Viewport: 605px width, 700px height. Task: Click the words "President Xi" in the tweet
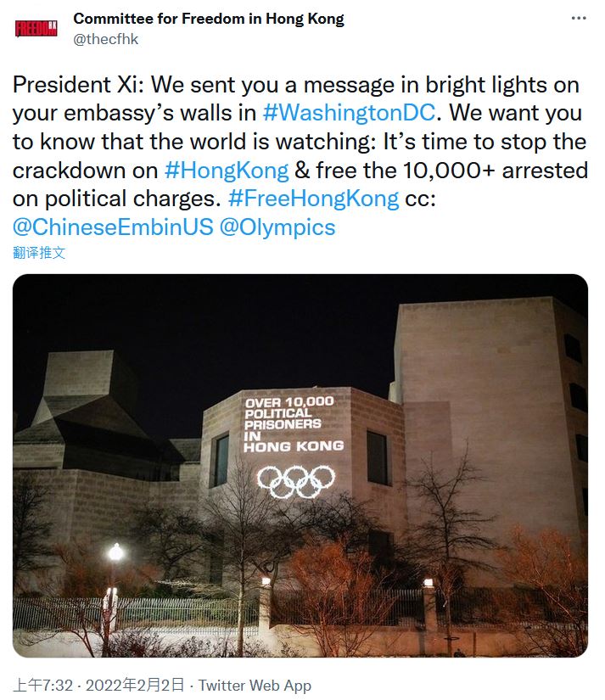click(73, 85)
